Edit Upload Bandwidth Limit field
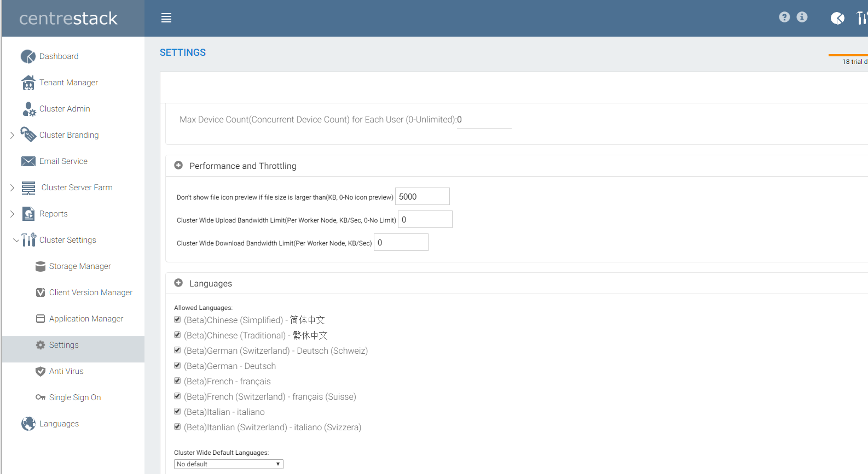Screen dimensions: 868x474 (x=425, y=219)
